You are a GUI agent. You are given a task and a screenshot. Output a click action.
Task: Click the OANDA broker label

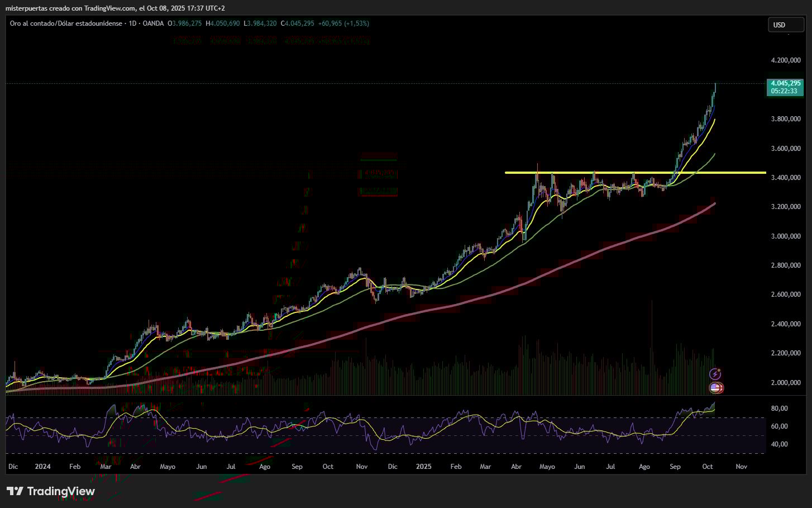pos(154,23)
